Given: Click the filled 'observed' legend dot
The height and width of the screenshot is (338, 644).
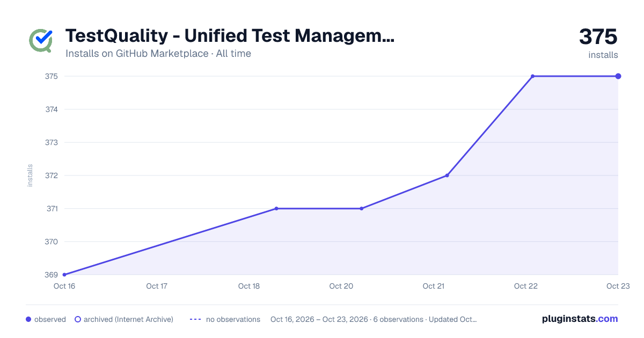Looking at the screenshot, I should pyautogui.click(x=28, y=319).
